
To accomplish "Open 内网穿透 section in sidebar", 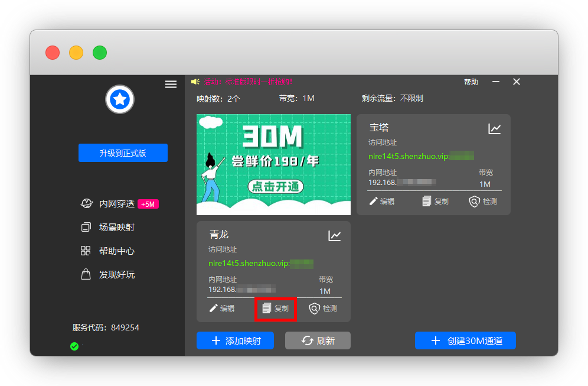I will (117, 204).
